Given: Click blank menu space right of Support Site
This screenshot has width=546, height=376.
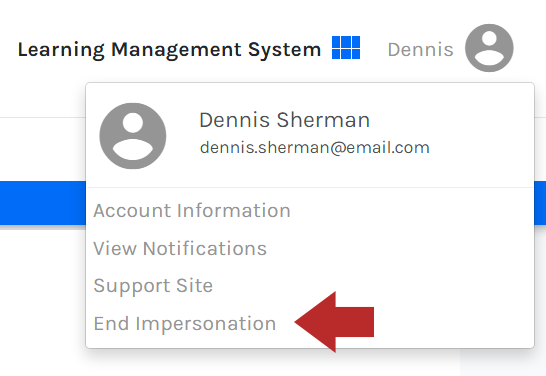Looking at the screenshot, I should click(373, 286).
